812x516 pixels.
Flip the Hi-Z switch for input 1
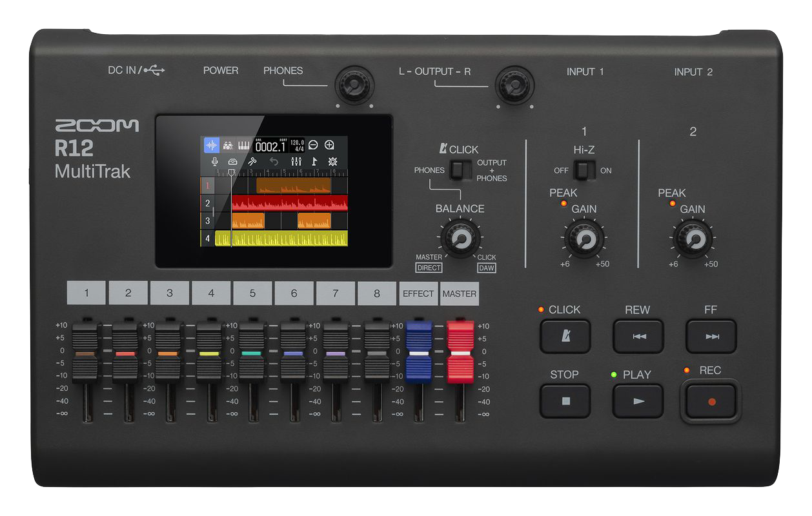click(584, 171)
